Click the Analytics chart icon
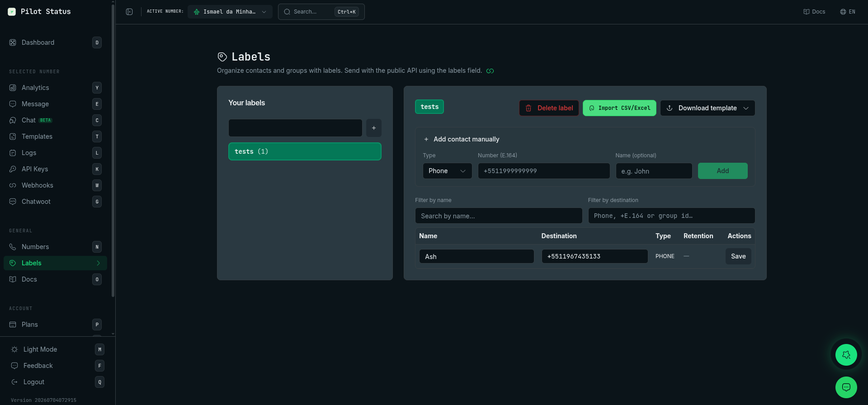Screen dimensions: 868x405 [13, 88]
